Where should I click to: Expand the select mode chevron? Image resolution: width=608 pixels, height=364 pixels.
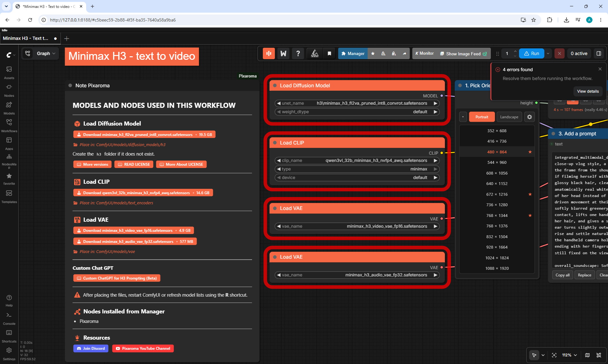coord(543,355)
